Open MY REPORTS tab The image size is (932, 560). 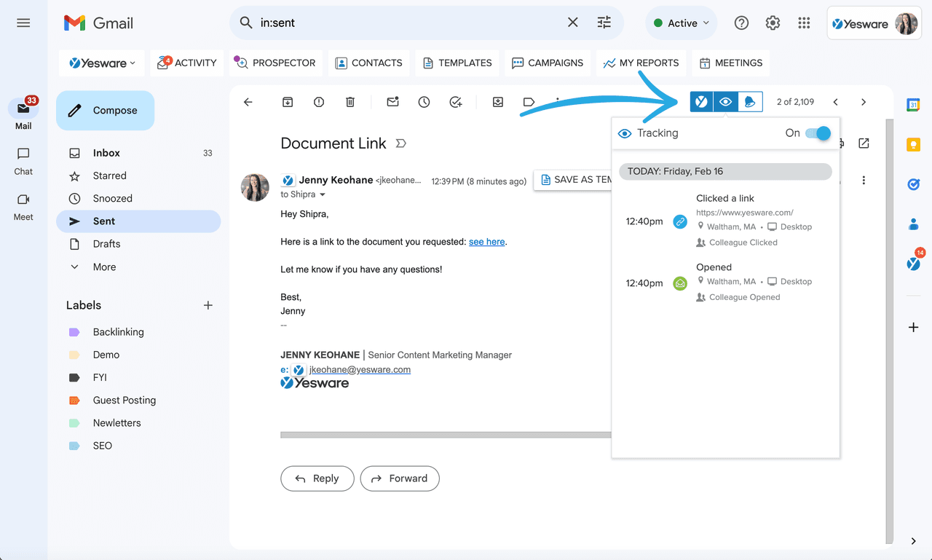641,63
